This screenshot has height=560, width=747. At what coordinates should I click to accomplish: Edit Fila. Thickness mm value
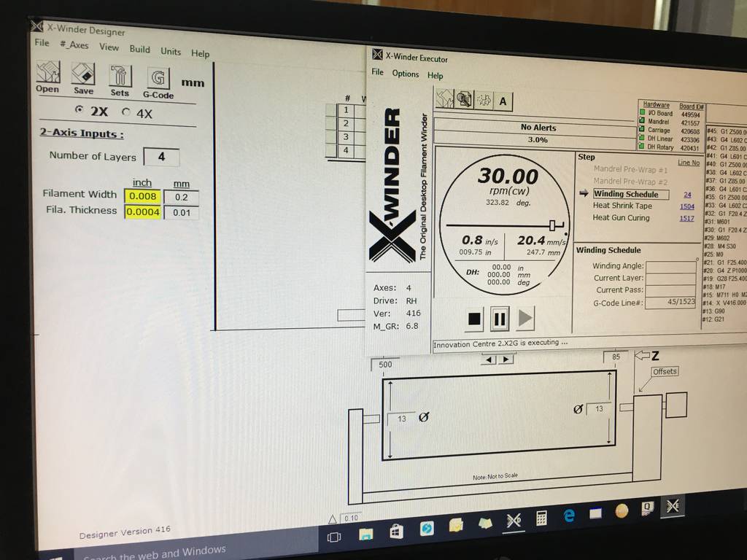point(181,213)
